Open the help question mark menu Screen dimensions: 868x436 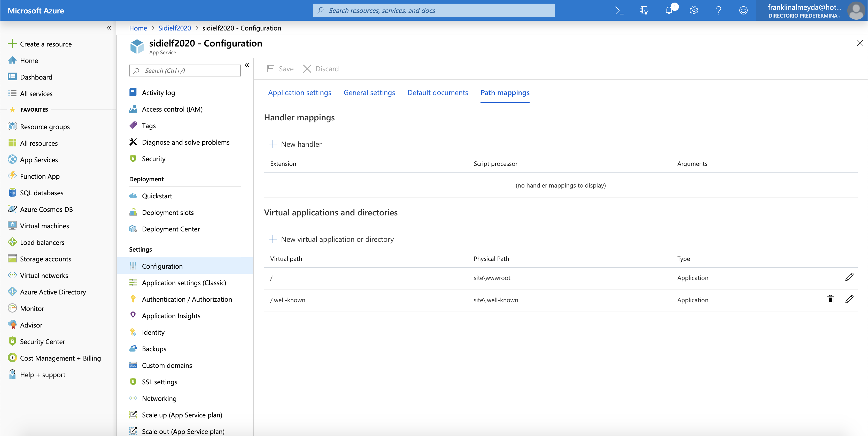(718, 10)
